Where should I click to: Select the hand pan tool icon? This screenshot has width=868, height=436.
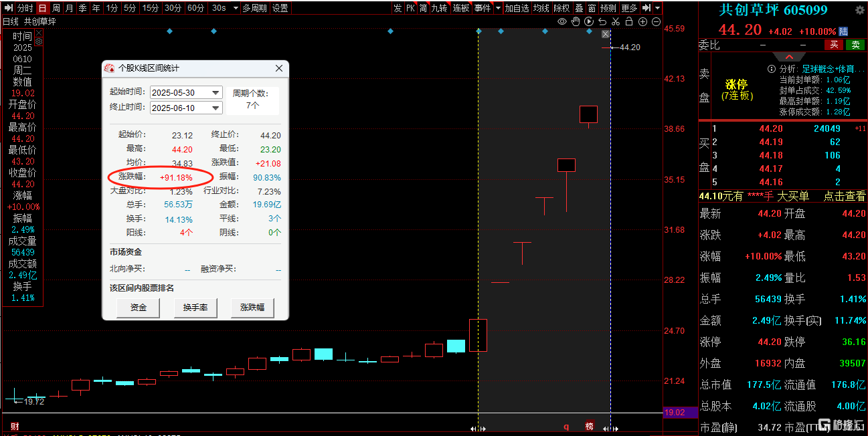(576, 21)
